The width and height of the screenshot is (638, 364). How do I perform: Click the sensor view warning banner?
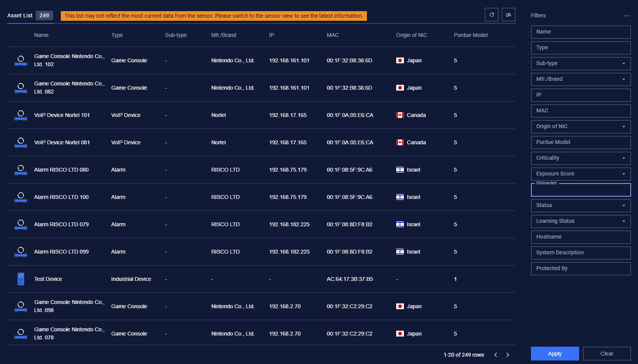(x=214, y=16)
